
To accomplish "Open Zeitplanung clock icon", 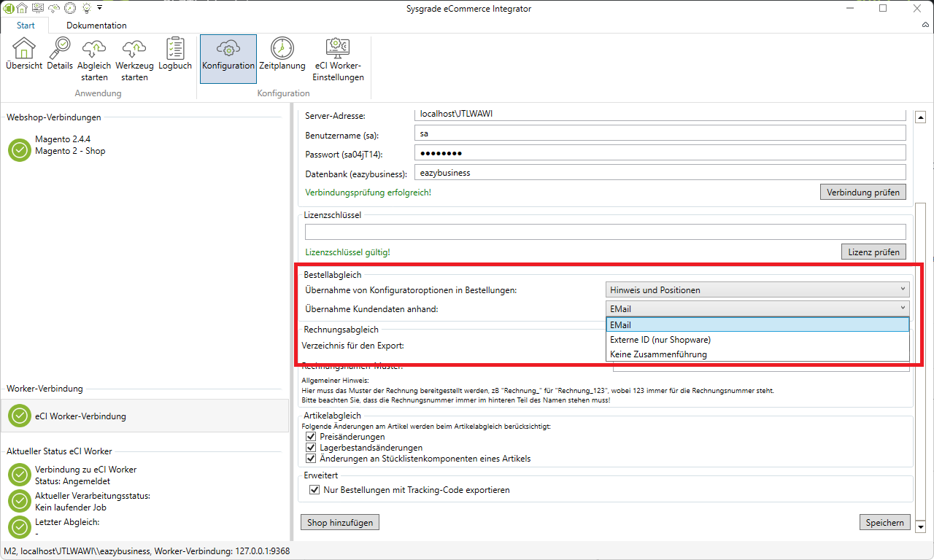I will point(282,50).
